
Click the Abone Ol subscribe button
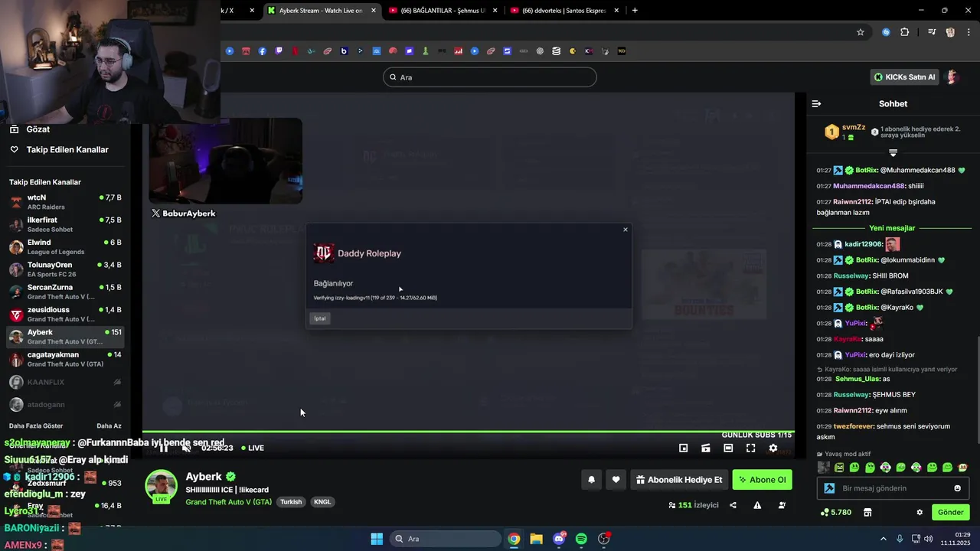point(762,480)
